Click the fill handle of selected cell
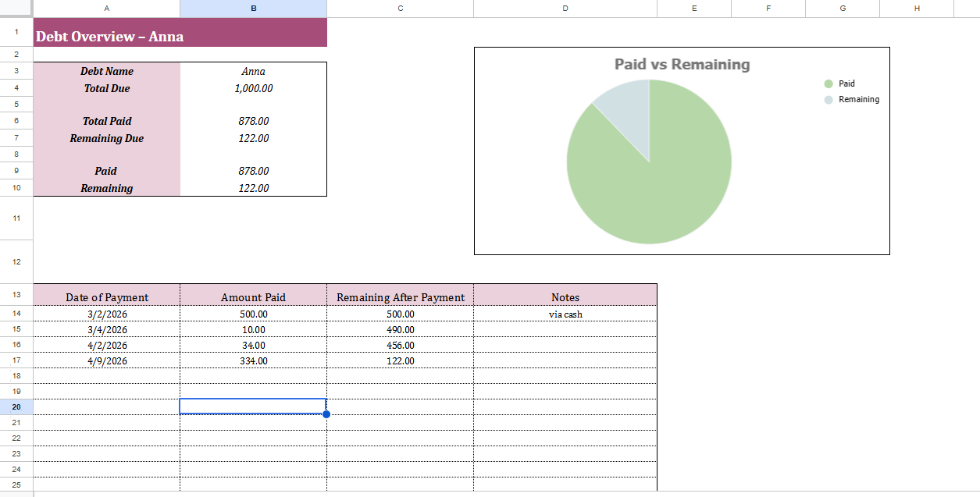The height and width of the screenshot is (497, 980). click(x=326, y=414)
